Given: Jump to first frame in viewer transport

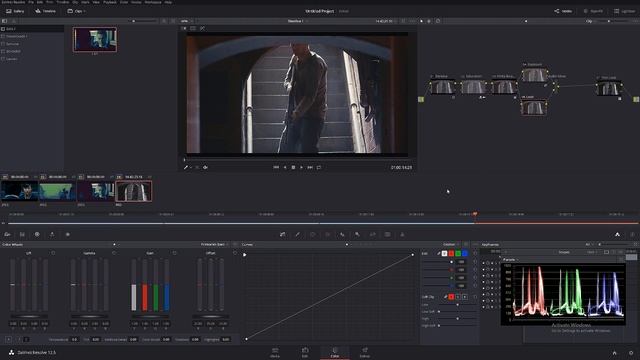Looking at the screenshot, I should pos(276,167).
